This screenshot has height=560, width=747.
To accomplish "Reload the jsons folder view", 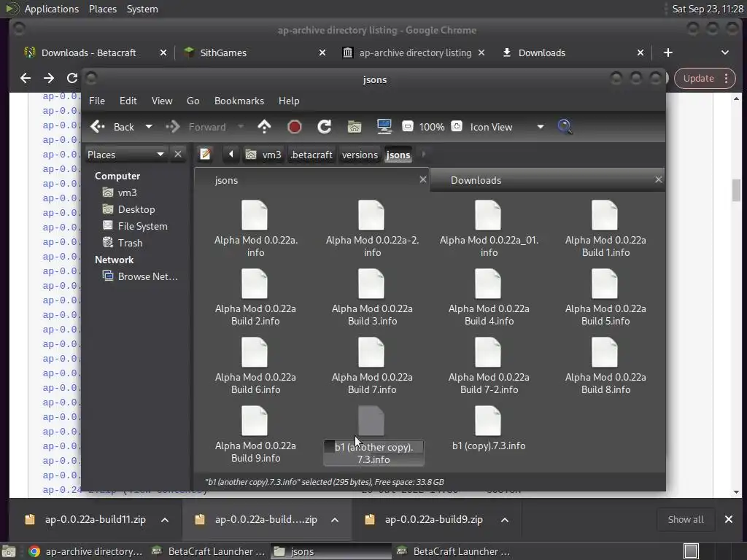I will point(325,127).
